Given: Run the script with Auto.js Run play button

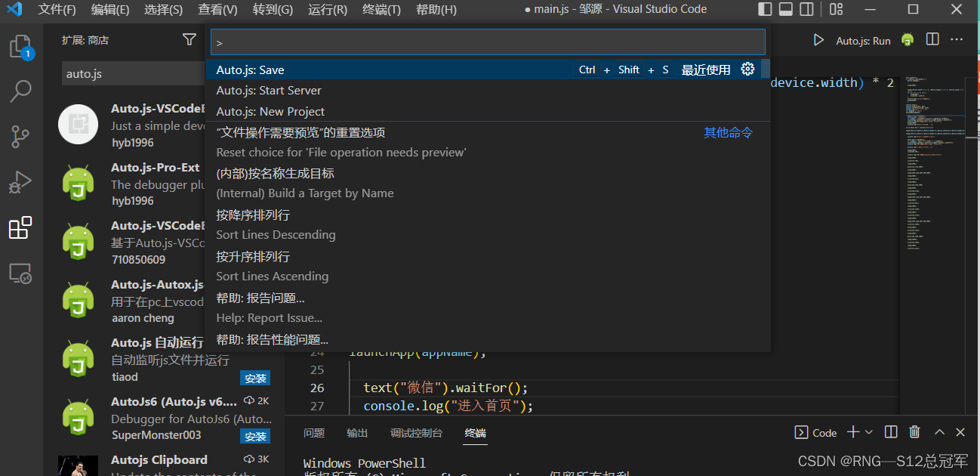Looking at the screenshot, I should (818, 40).
